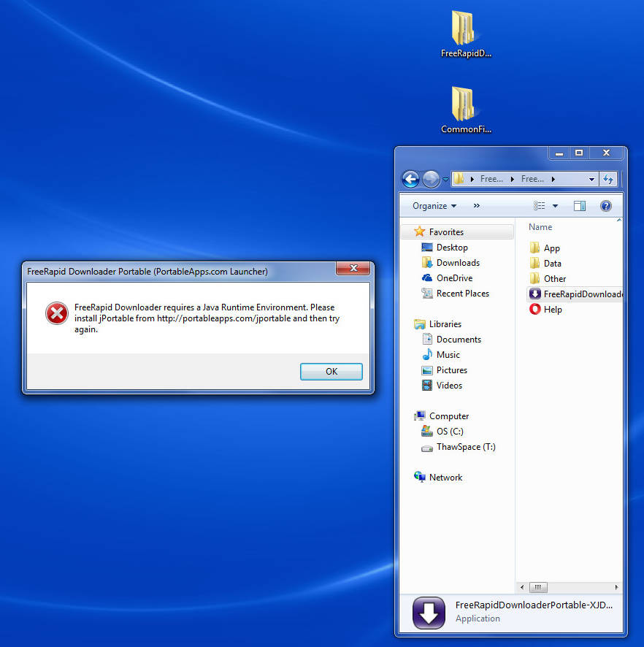Image resolution: width=644 pixels, height=647 pixels.
Task: Open the second Free... breadcrumb in address bar
Action: coord(532,179)
